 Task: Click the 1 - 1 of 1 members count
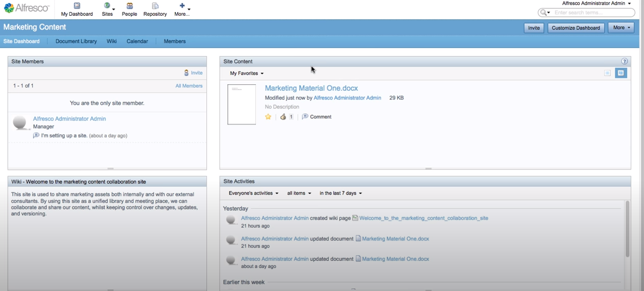click(x=23, y=86)
